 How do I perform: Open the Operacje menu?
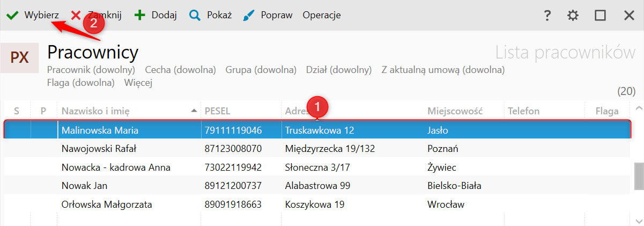click(321, 16)
